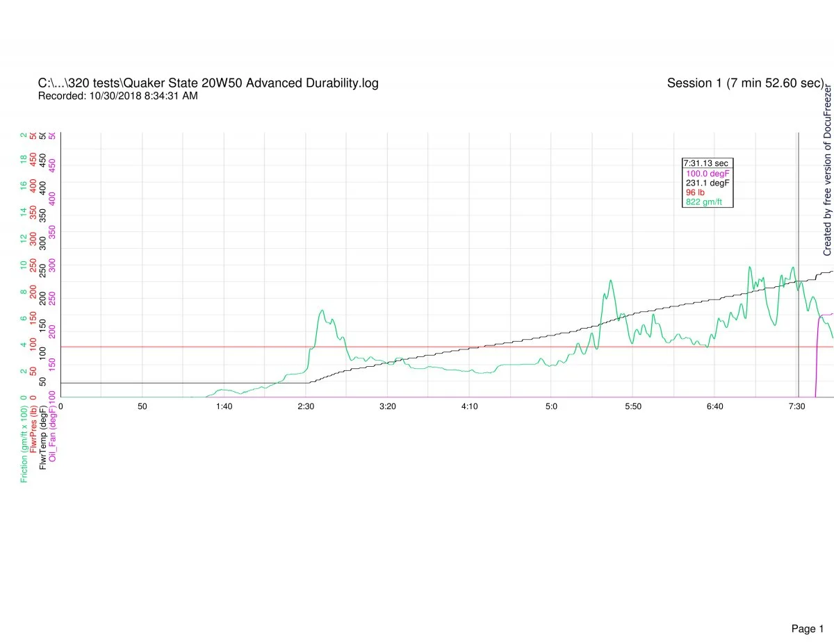Select the 231.1 degF temperature readout

point(707,183)
